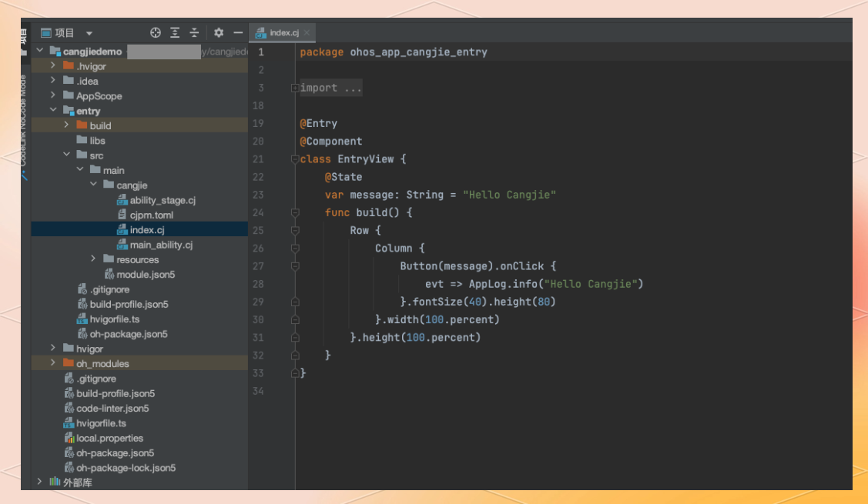Select the oh-package-lock.json5 file
868x504 pixels.
tap(119, 468)
